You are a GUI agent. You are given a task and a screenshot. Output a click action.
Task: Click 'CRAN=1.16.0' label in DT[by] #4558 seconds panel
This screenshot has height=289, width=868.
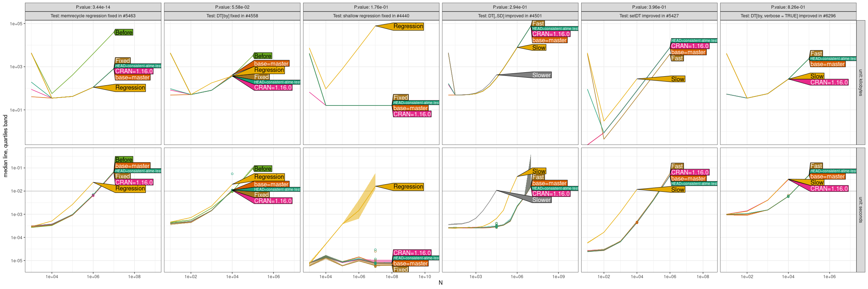click(x=273, y=201)
